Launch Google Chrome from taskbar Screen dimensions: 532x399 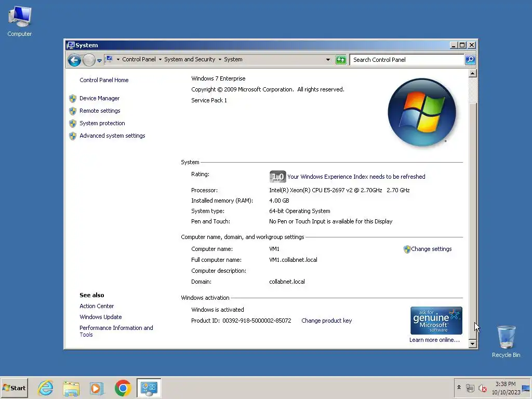pyautogui.click(x=123, y=388)
